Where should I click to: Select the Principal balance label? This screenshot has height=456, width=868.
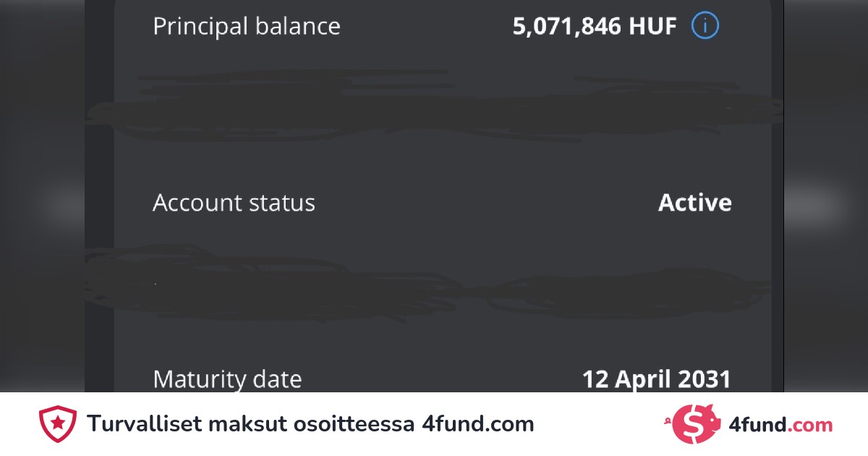click(246, 27)
